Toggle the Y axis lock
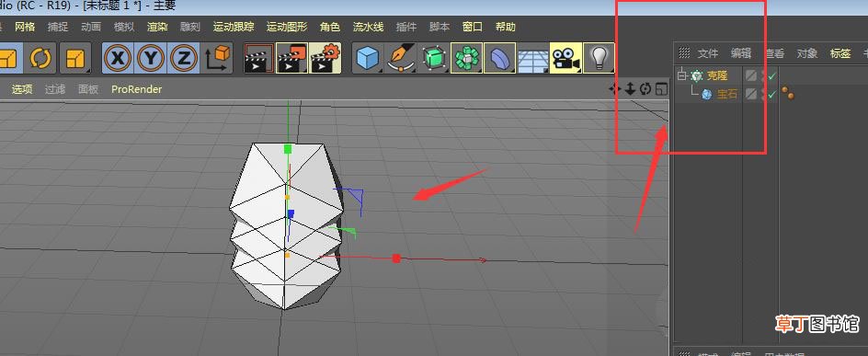The width and height of the screenshot is (868, 356). tap(151, 58)
